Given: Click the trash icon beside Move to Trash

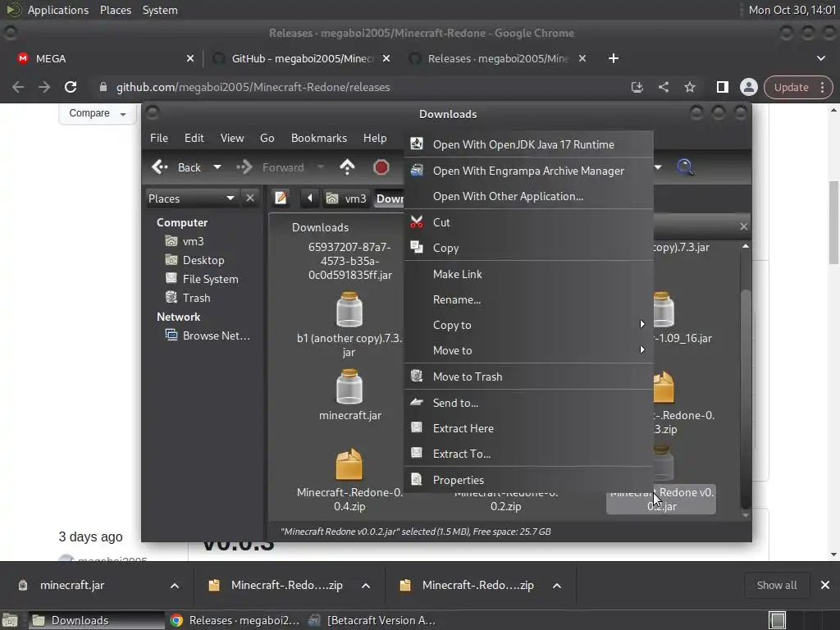Looking at the screenshot, I should pos(417,376).
